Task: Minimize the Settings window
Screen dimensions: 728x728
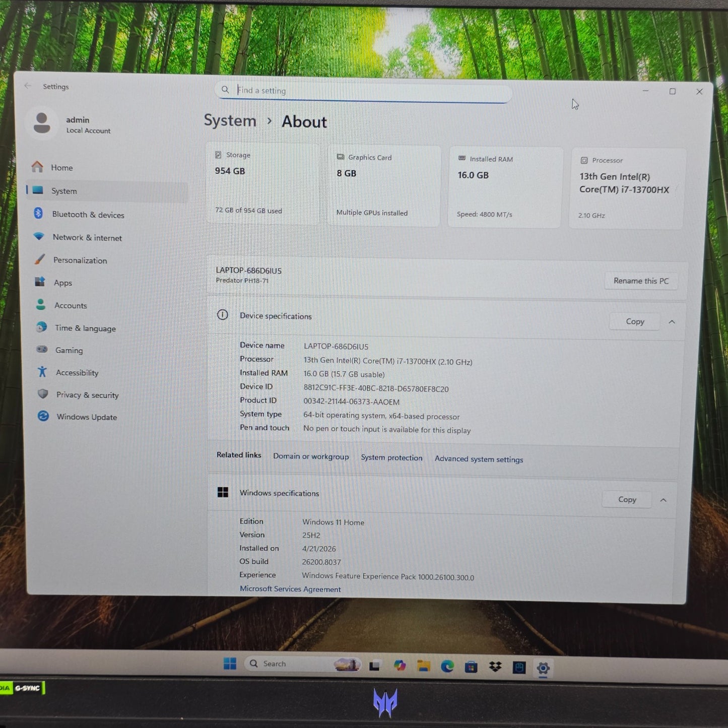Action: (x=645, y=91)
